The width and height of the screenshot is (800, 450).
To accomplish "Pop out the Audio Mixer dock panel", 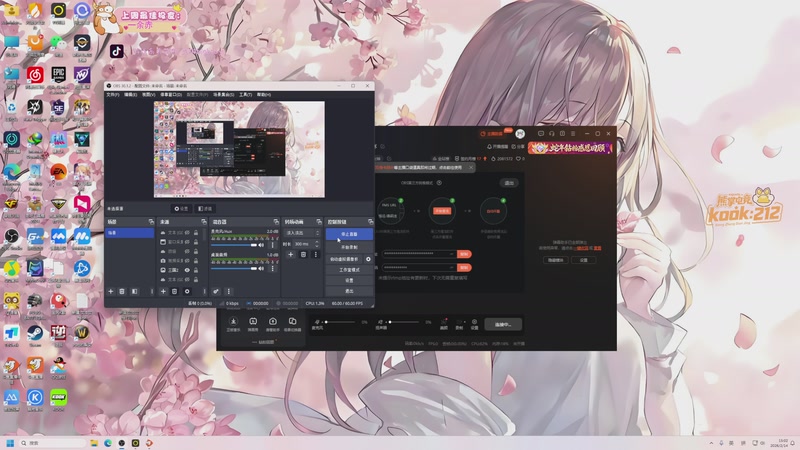I will [276, 222].
